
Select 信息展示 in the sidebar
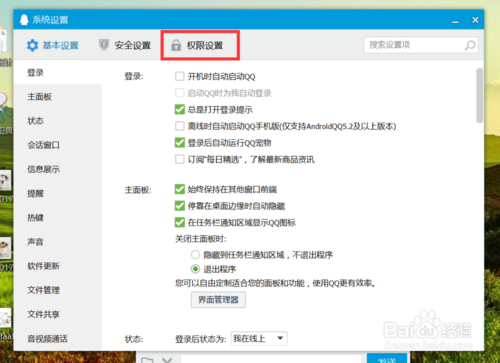58,169
